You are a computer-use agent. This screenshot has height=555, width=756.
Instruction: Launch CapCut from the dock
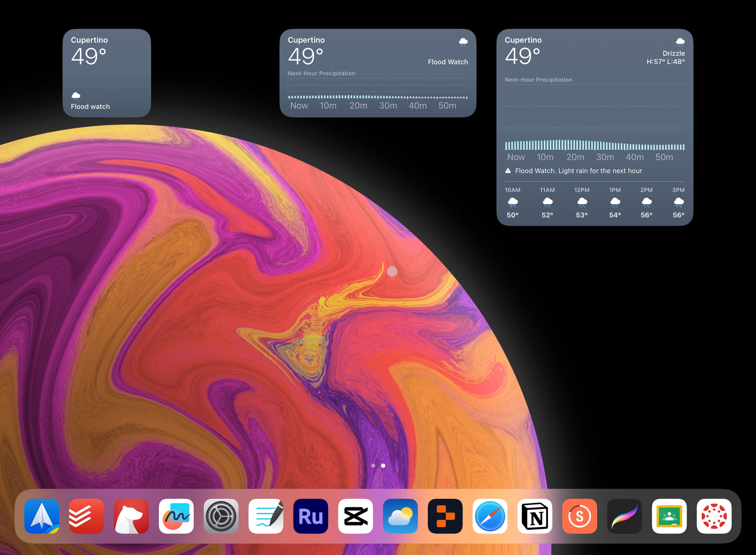click(x=356, y=516)
